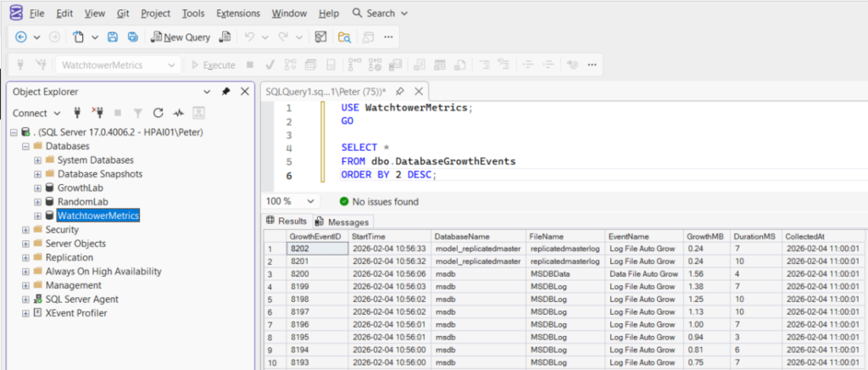Refresh the Object Explorer tree

159,113
